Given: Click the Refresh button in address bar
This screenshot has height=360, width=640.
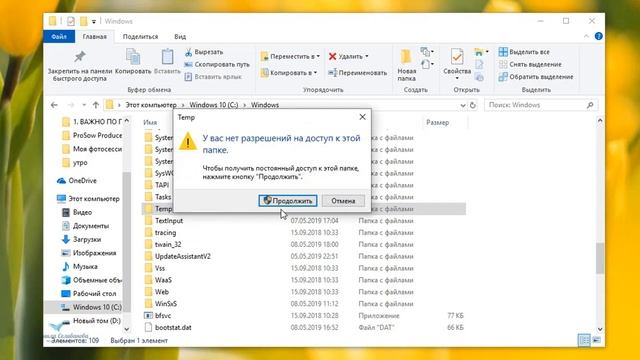Looking at the screenshot, I should (473, 105).
